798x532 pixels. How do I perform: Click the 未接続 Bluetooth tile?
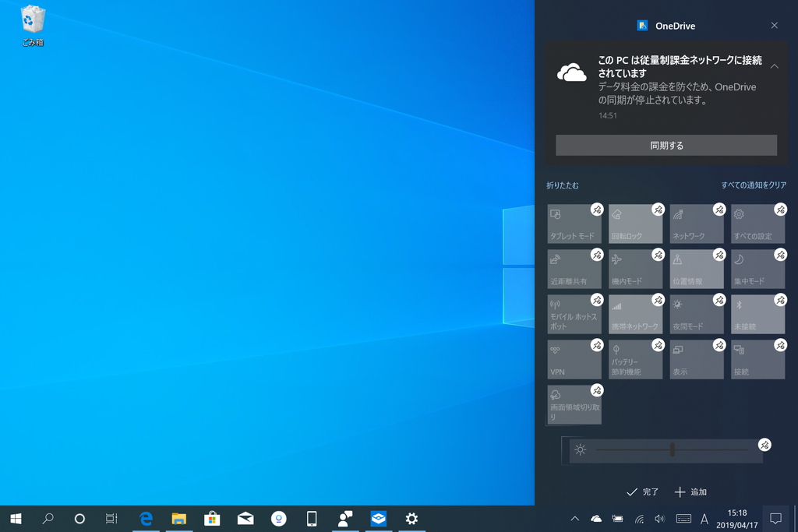tap(757, 315)
